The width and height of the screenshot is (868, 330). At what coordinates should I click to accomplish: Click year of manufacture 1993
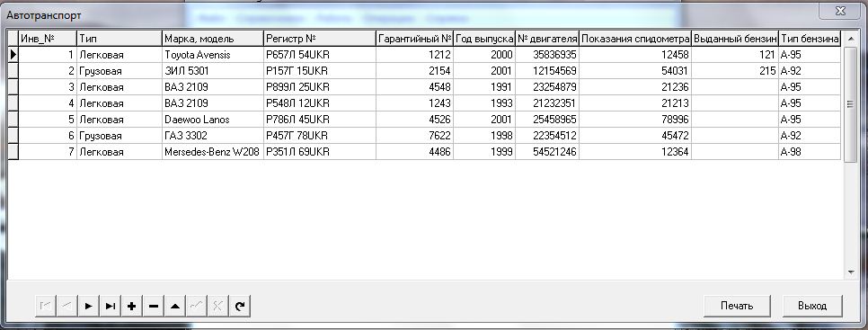tap(484, 103)
